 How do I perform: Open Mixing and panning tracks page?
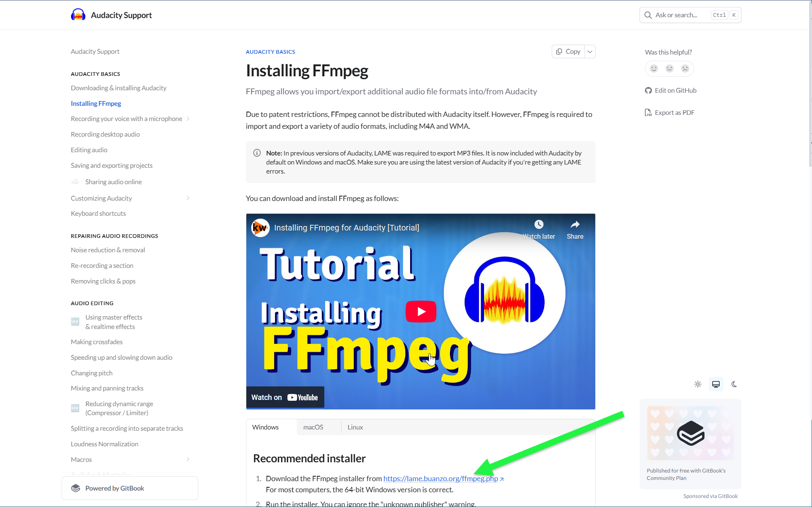pos(107,388)
